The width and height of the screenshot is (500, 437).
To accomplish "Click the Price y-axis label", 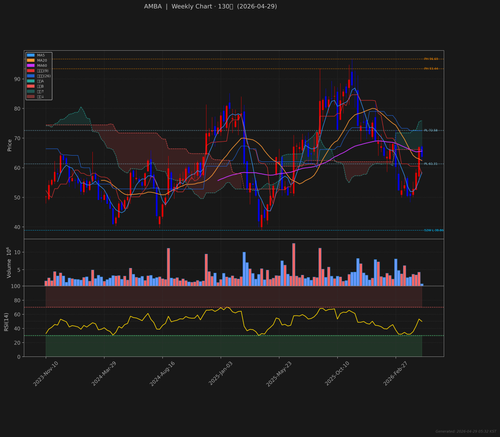I will coord(9,145).
